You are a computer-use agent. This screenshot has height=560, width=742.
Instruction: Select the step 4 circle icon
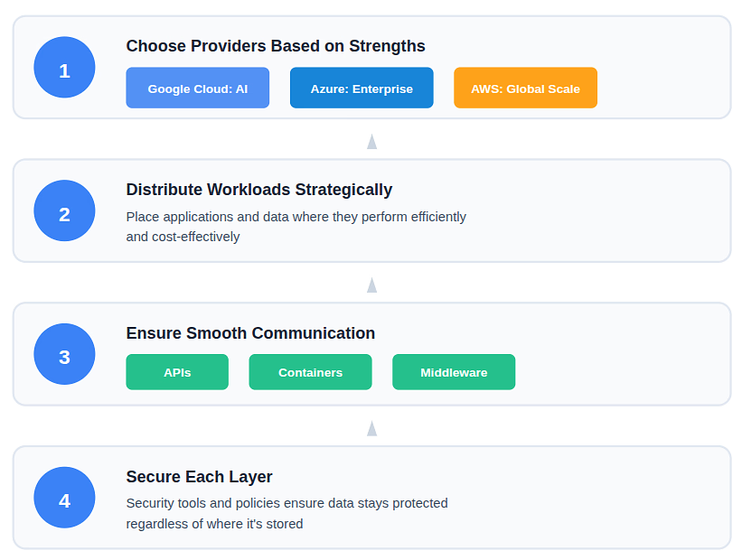coord(64,498)
